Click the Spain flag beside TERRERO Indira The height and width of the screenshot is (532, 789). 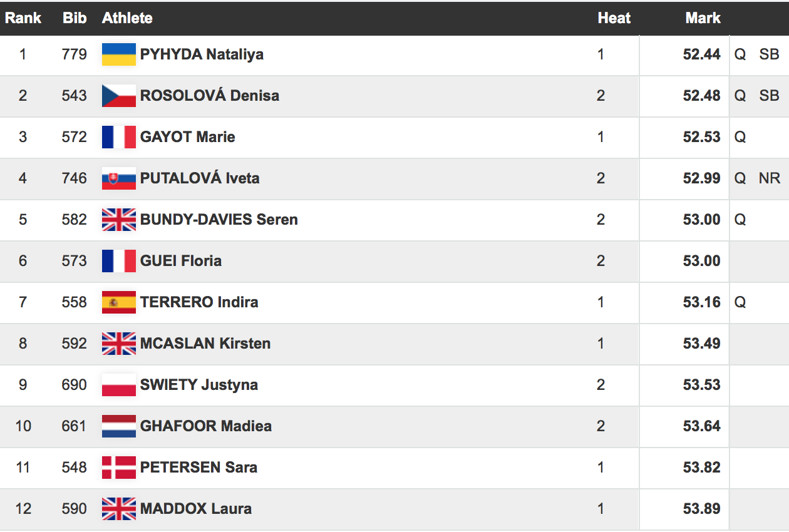[x=119, y=302]
